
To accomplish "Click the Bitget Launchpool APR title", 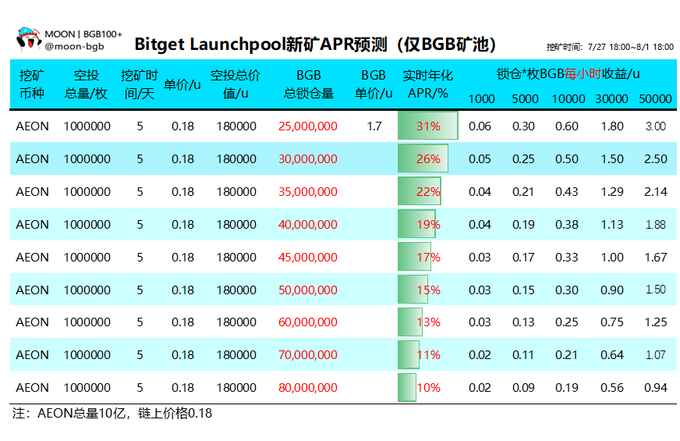I will pyautogui.click(x=315, y=44).
